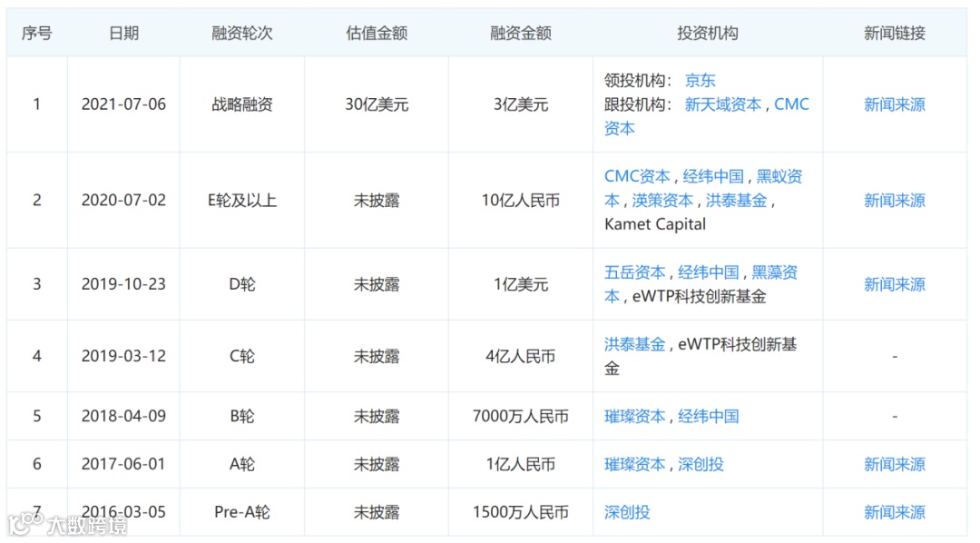Click the A轮 round cell
The height and width of the screenshot is (543, 980).
[242, 464]
